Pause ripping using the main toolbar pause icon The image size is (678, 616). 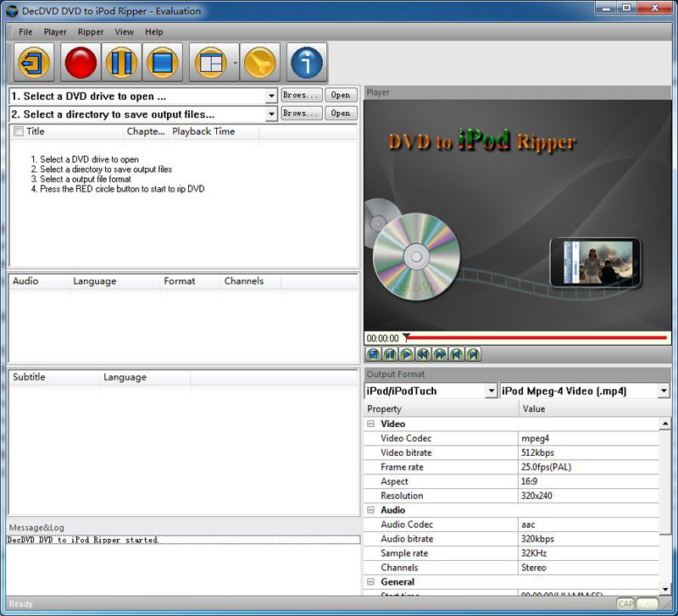tap(121, 63)
